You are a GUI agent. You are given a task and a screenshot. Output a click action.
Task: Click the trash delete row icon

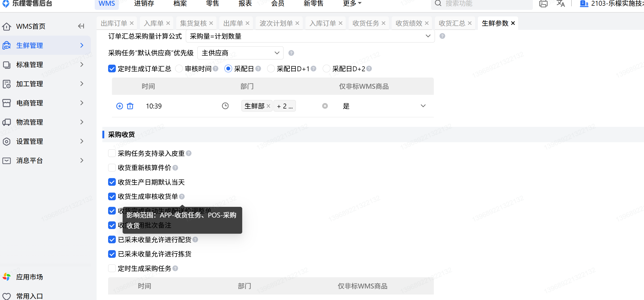tap(130, 106)
